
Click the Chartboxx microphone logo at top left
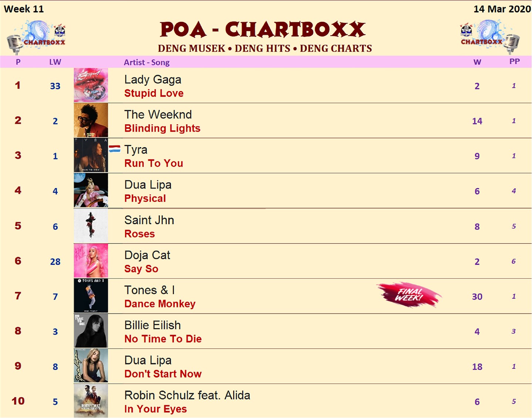36,37
